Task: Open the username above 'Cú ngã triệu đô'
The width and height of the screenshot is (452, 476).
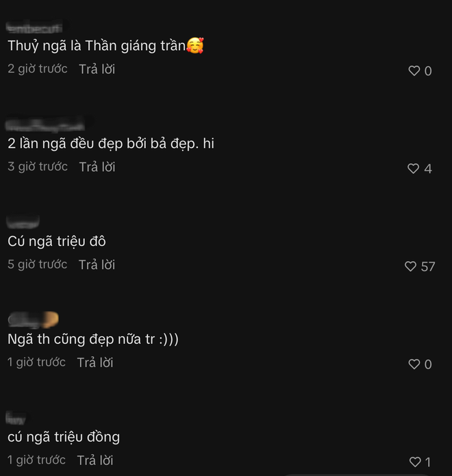Action: (23, 222)
